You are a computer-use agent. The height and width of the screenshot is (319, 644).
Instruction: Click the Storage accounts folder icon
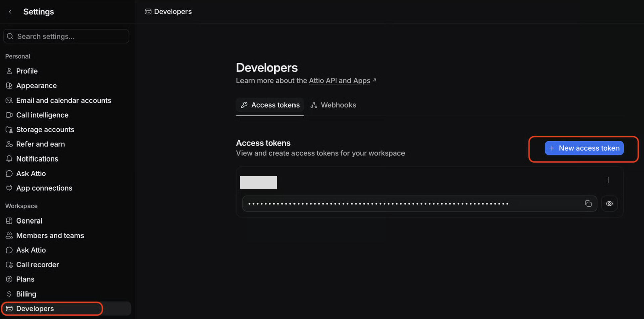click(9, 130)
